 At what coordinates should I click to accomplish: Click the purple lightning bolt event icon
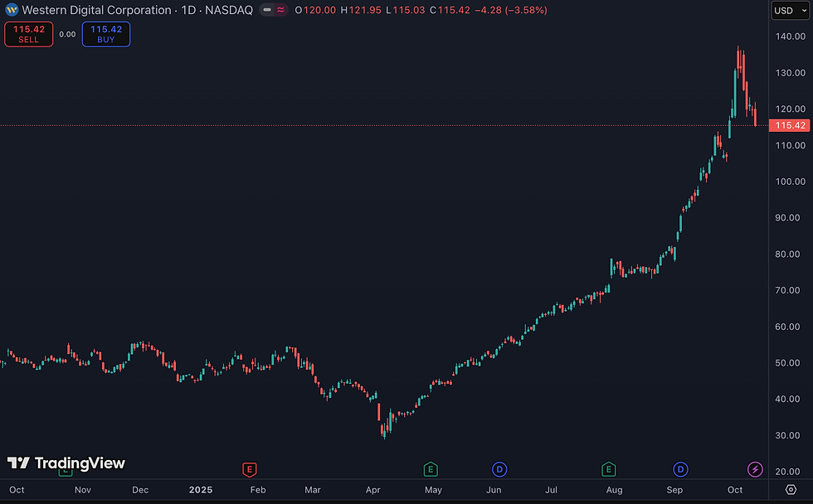[755, 470]
